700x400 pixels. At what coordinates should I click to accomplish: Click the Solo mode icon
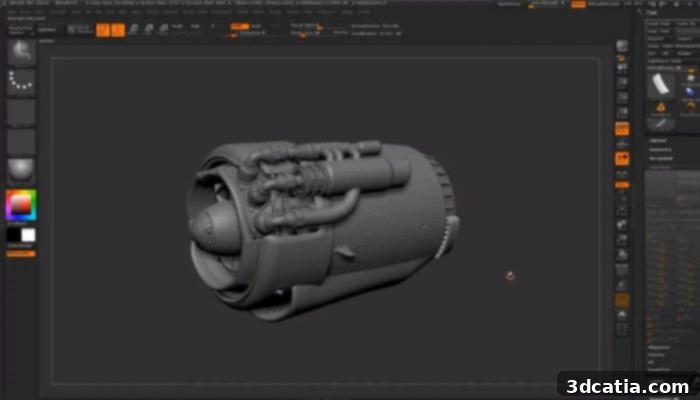pos(622,315)
